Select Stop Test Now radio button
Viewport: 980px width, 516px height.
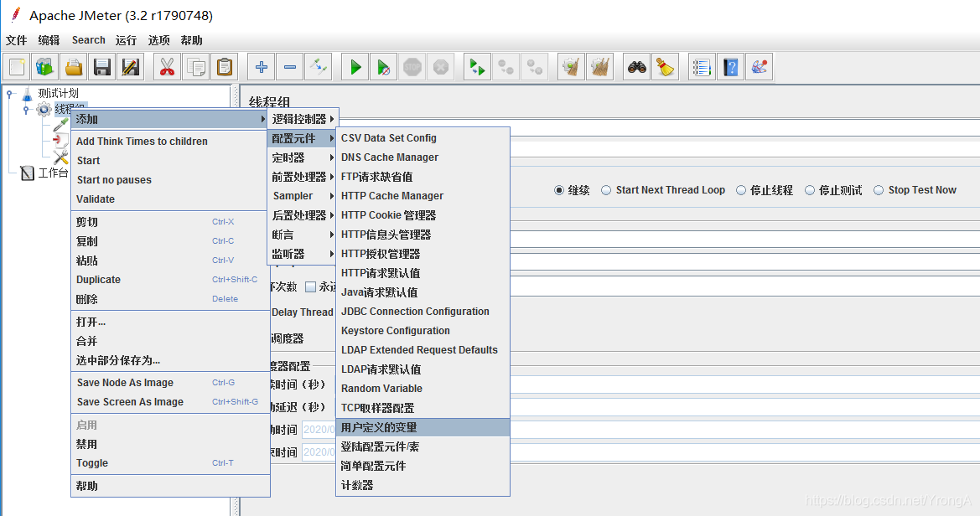(878, 190)
